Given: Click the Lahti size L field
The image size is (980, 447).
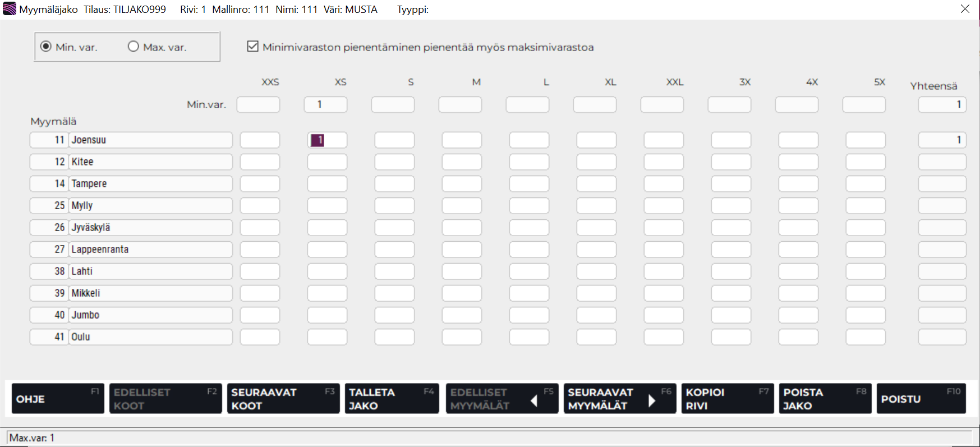Looking at the screenshot, I should click(x=529, y=271).
